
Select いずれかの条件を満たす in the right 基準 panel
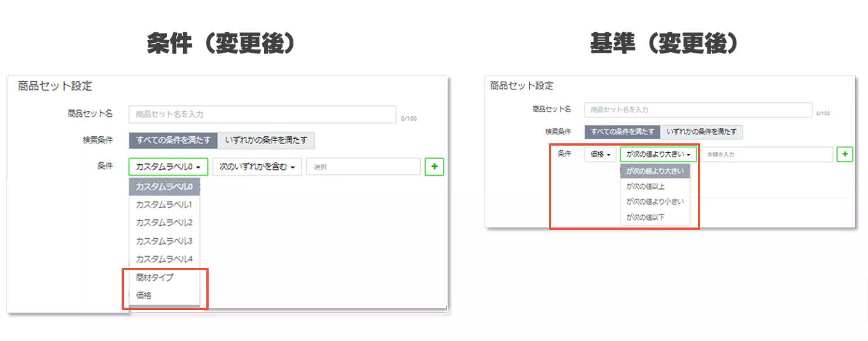pyautogui.click(x=701, y=132)
